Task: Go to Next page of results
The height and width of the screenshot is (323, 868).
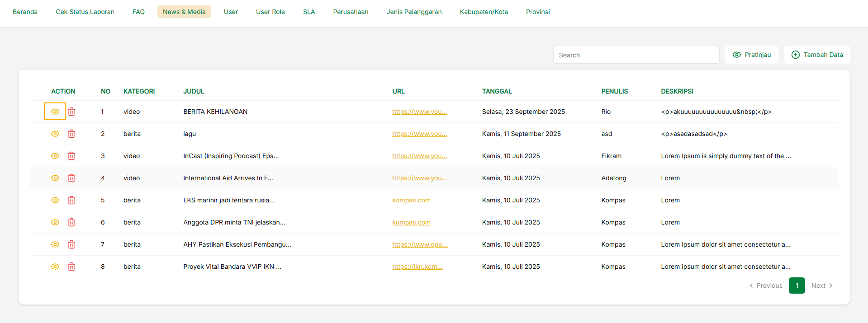Action: pos(821,286)
